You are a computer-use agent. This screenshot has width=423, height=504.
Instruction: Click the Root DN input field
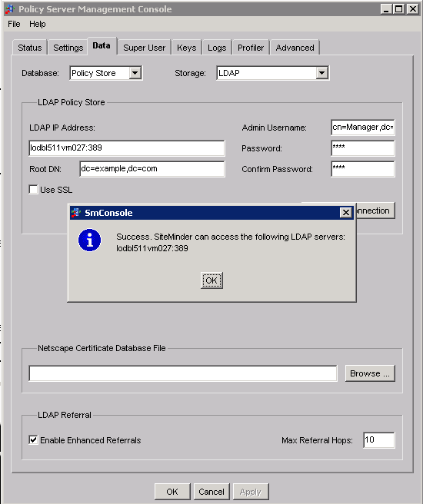pyautogui.click(x=152, y=169)
